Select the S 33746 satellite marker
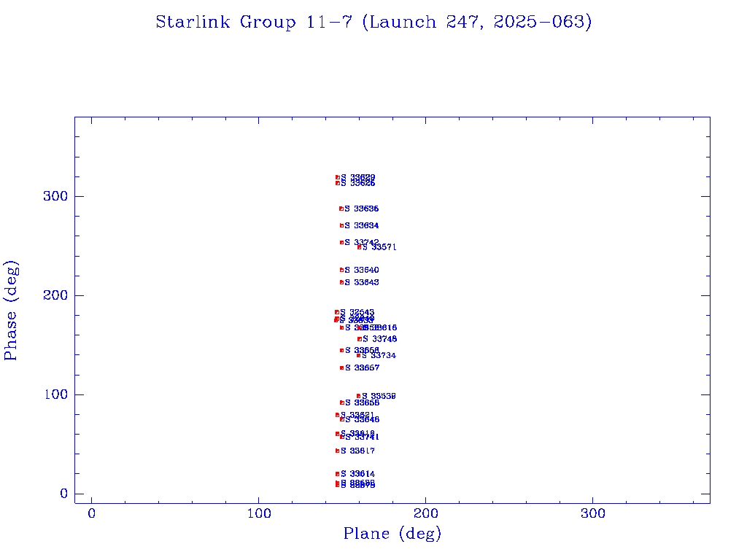The image size is (747, 560). click(x=359, y=339)
